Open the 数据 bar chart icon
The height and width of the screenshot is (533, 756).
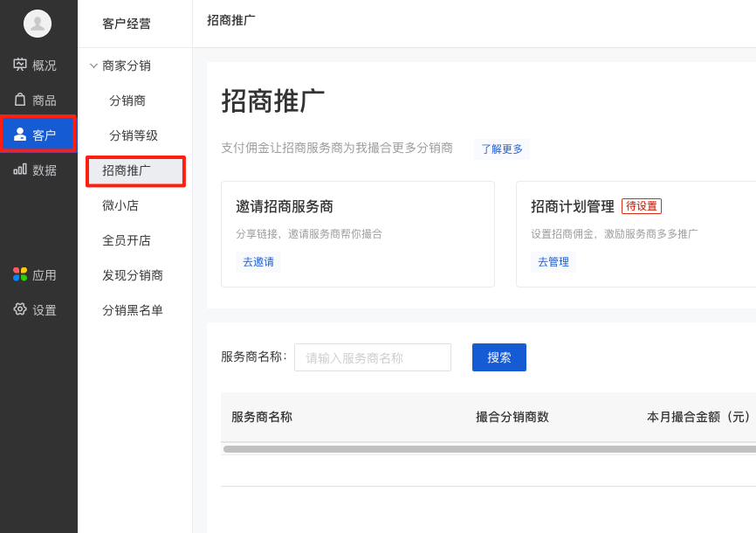20,170
